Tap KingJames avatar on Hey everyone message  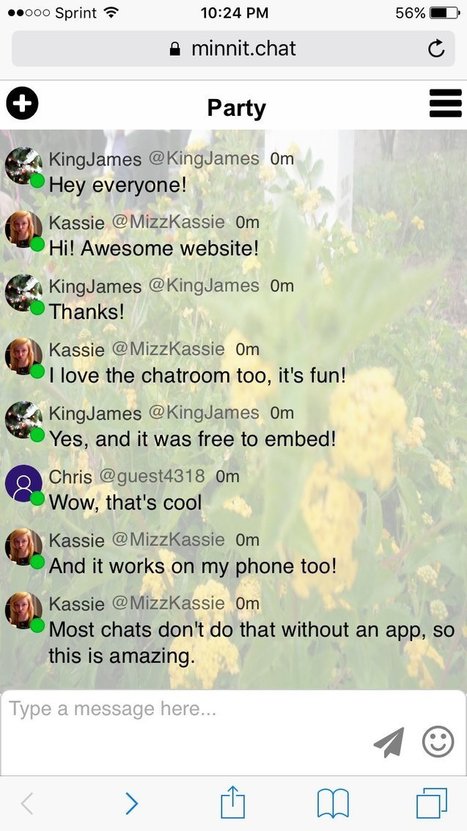pyautogui.click(x=23, y=166)
